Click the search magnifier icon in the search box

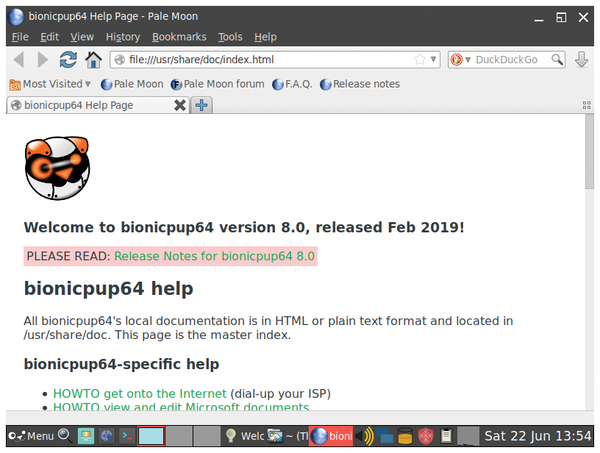tap(557, 60)
